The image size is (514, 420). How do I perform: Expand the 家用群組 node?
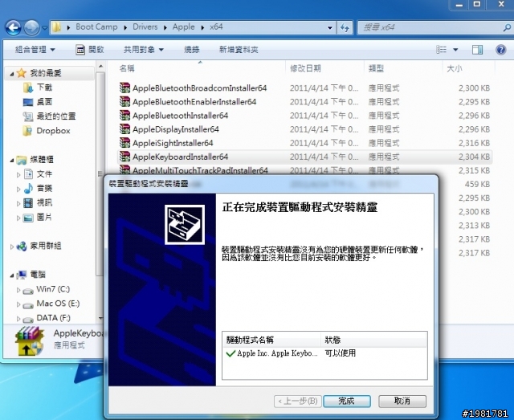pyautogui.click(x=12, y=247)
